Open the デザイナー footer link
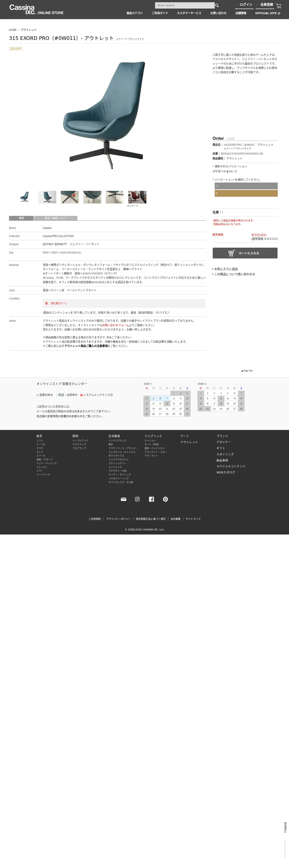The image size is (289, 868). [x=224, y=442]
